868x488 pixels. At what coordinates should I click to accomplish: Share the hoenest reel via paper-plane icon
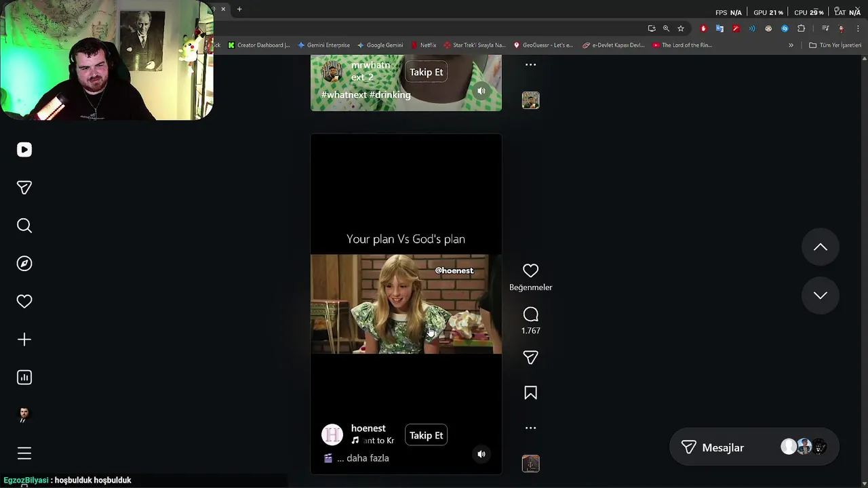tap(530, 358)
